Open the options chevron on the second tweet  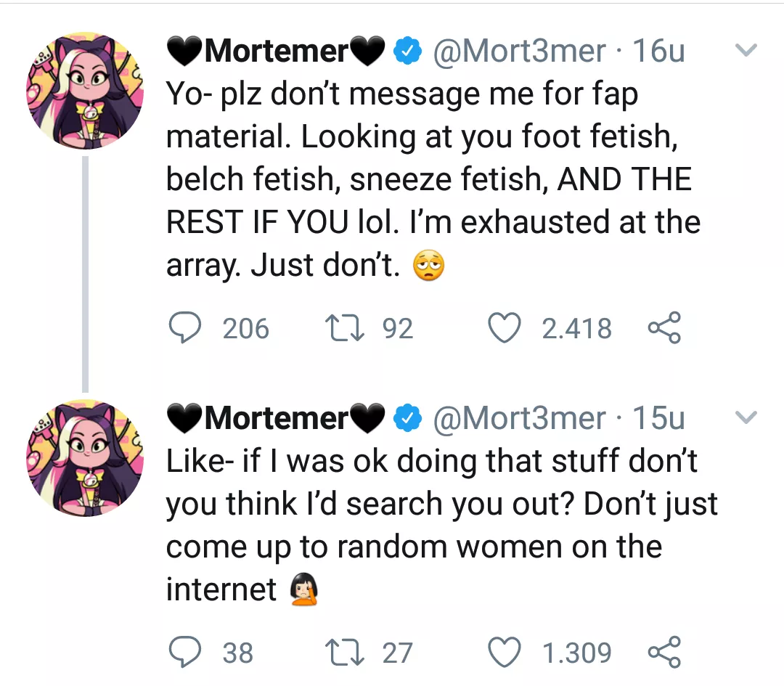pos(747,417)
